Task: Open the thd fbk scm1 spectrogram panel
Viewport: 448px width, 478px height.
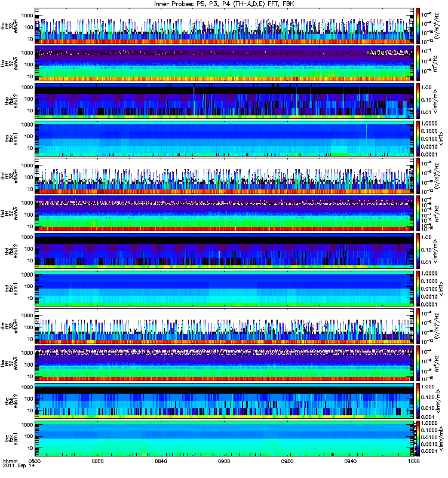Action: 224,289
